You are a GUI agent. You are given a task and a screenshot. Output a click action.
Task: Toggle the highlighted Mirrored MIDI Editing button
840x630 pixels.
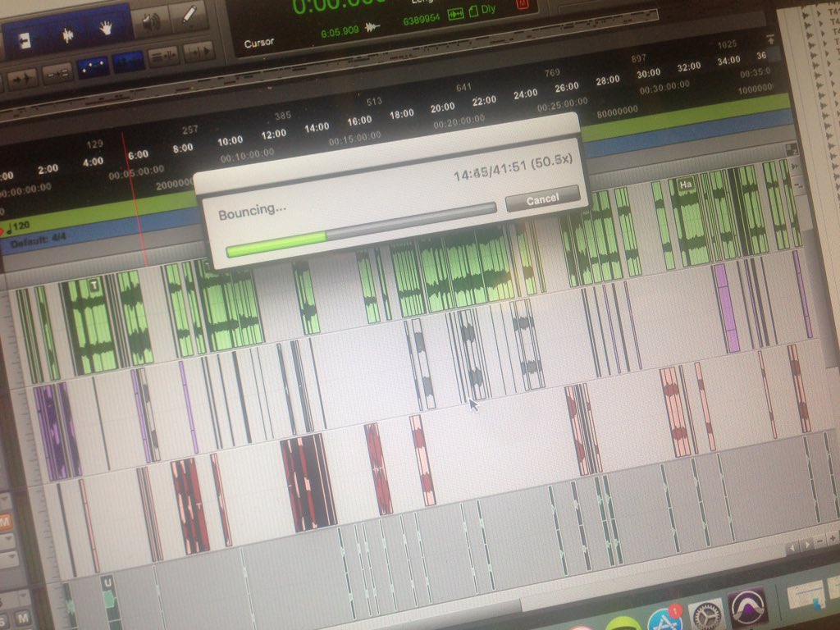[127, 62]
